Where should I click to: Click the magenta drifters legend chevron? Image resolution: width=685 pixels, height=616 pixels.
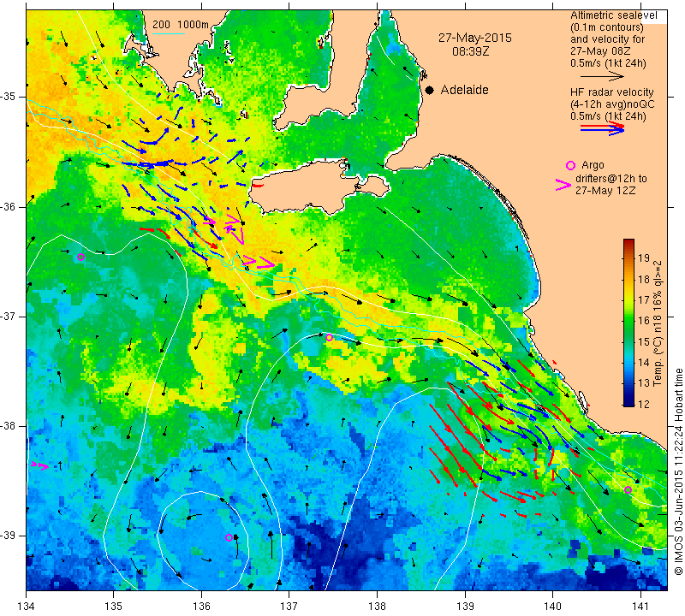click(563, 185)
